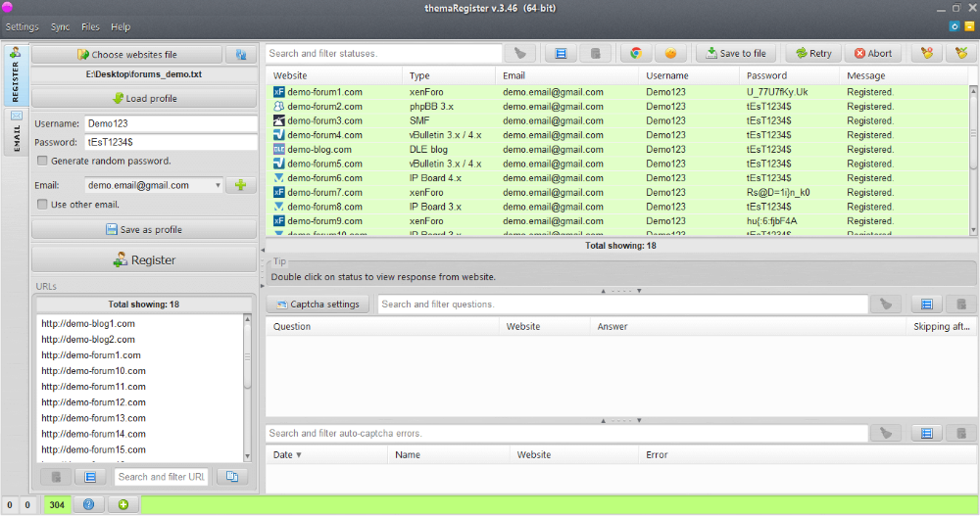
Task: Click the Abort button
Action: (873, 54)
